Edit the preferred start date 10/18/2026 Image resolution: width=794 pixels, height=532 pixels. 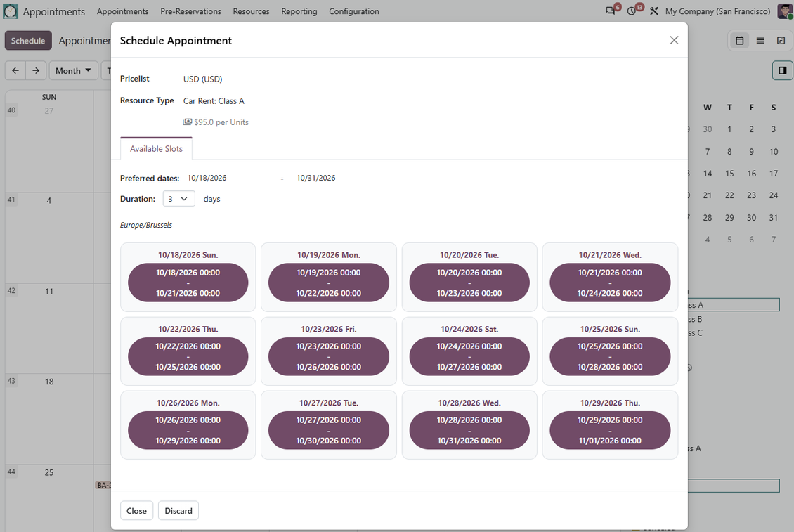(207, 178)
